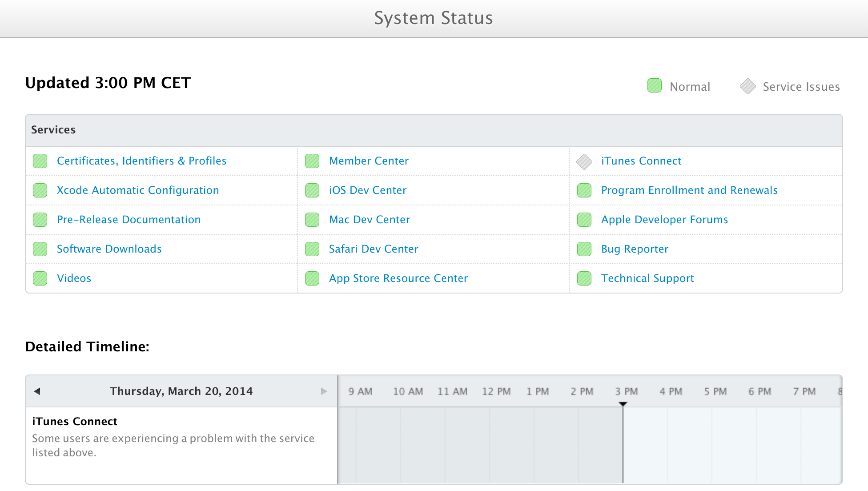Click the 6 PM timeline label
This screenshot has width=868, height=491.
760,391
